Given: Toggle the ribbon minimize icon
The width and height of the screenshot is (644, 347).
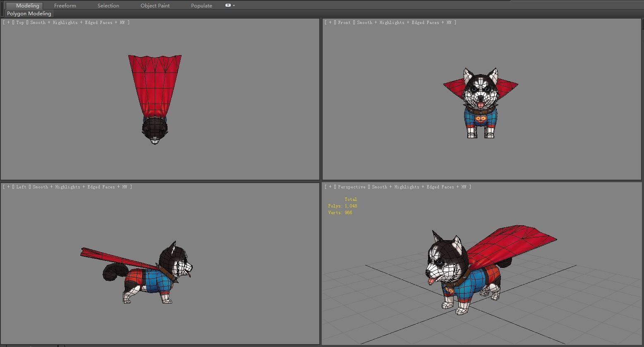Looking at the screenshot, I should (228, 5).
